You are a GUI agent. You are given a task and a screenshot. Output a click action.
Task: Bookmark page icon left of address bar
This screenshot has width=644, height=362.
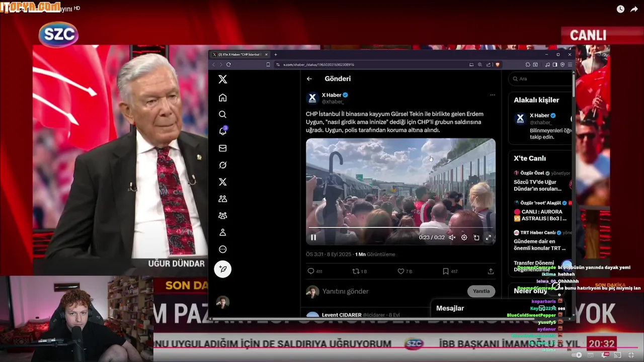tap(268, 64)
